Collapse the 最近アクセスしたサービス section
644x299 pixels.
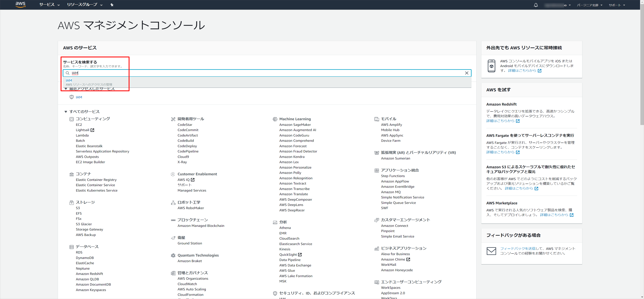coord(66,89)
